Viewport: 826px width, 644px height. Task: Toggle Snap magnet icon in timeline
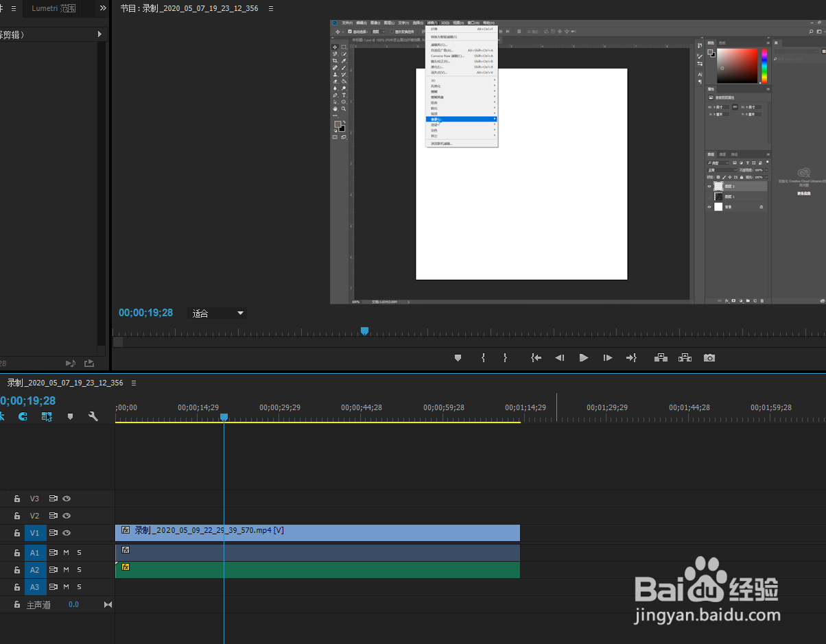pyautogui.click(x=23, y=416)
